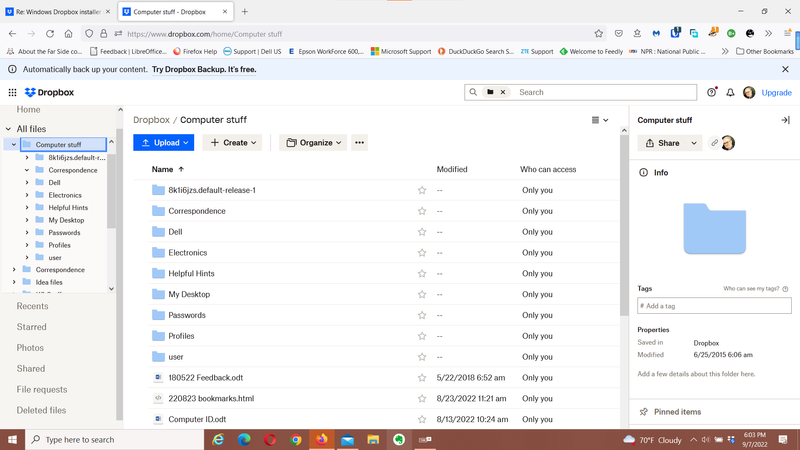Star the Correspondence folder
The image size is (800, 450).
pos(422,211)
